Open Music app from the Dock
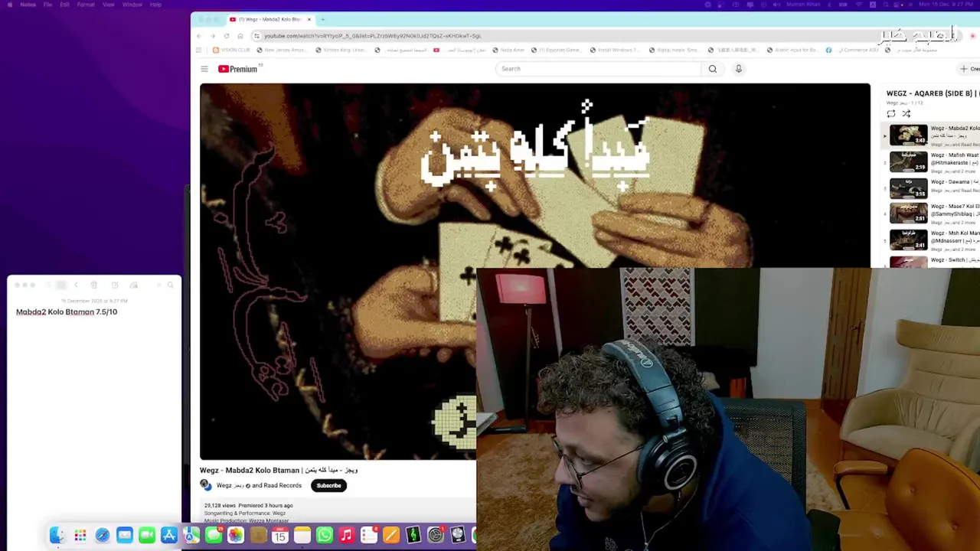This screenshot has height=551, width=980. click(346, 535)
